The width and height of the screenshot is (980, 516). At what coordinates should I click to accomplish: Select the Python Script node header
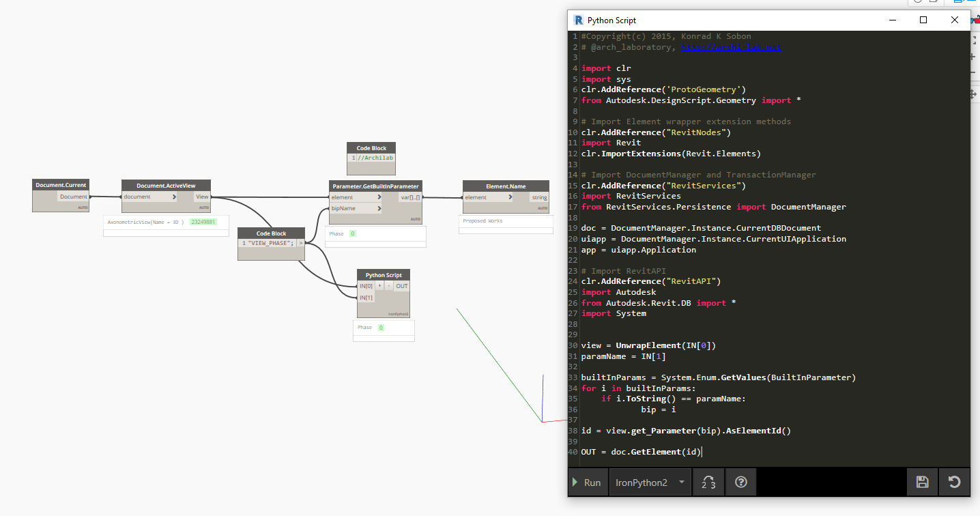tap(384, 275)
